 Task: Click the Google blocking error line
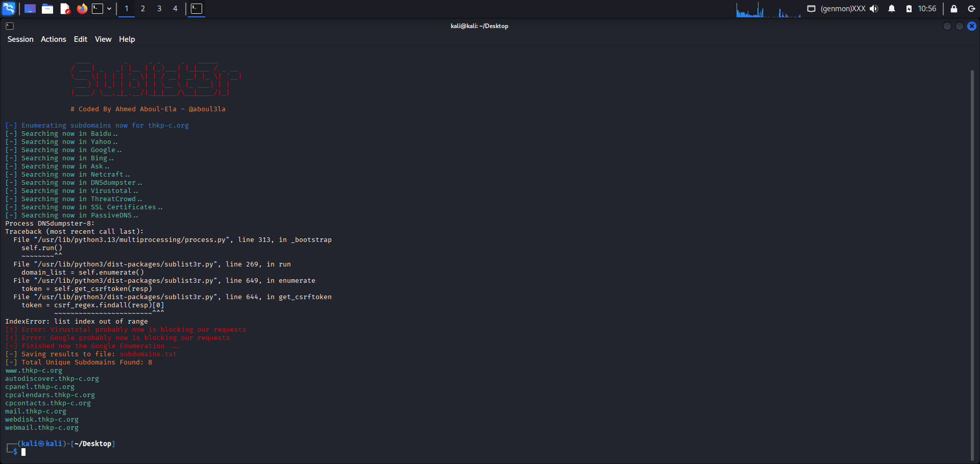point(117,338)
